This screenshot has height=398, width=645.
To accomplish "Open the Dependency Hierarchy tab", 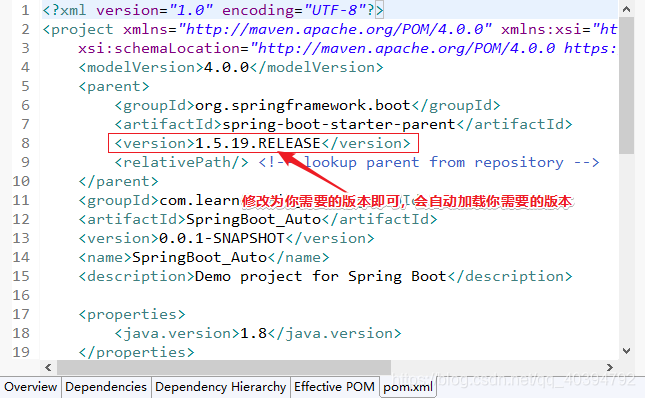I will point(220,387).
